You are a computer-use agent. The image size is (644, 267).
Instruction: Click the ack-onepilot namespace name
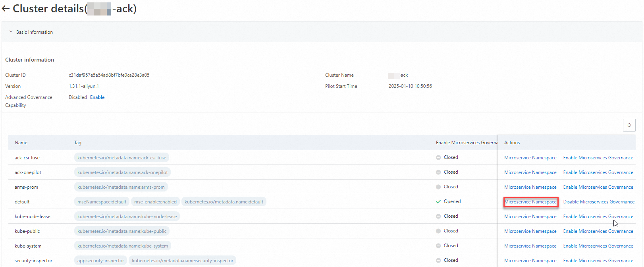[28, 172]
